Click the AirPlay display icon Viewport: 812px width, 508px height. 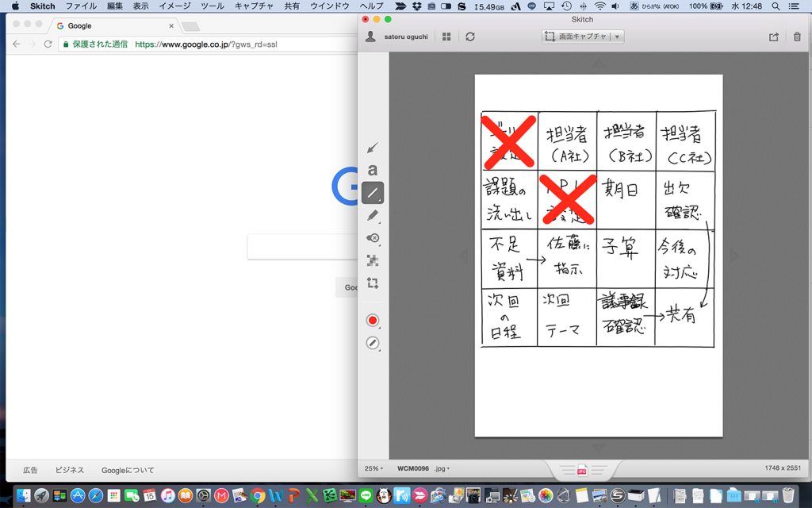tap(550, 6)
